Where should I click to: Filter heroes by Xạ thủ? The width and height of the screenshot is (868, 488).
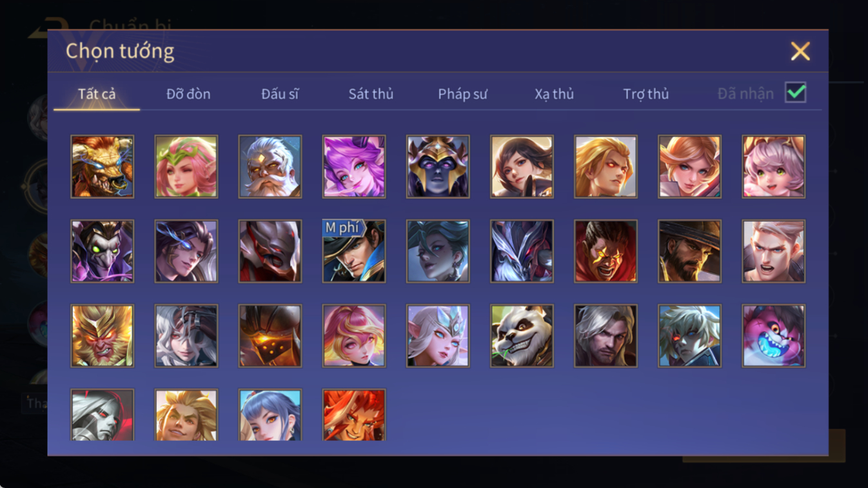coord(554,94)
